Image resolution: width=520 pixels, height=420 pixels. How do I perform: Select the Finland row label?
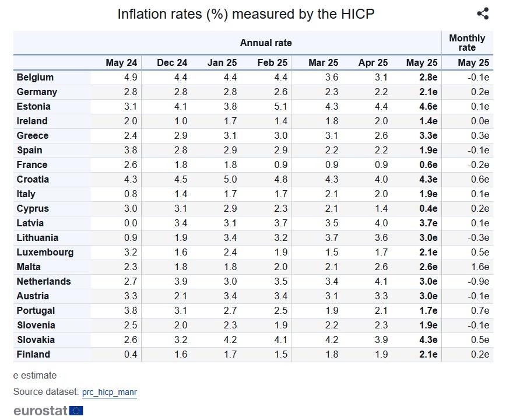(33, 355)
